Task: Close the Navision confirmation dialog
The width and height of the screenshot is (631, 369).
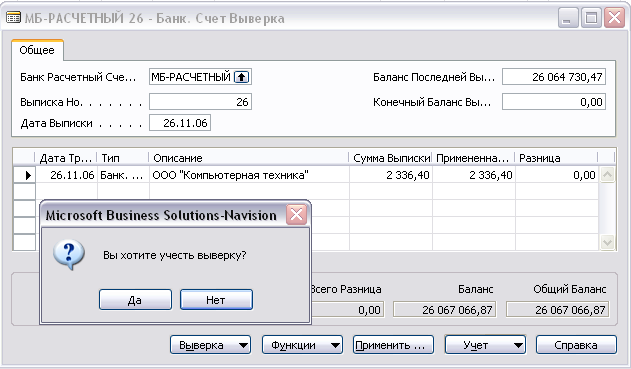Action: coord(297,214)
